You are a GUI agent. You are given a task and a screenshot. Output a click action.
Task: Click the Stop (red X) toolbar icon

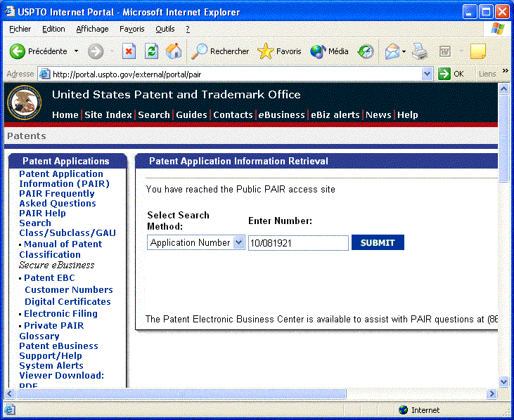129,51
